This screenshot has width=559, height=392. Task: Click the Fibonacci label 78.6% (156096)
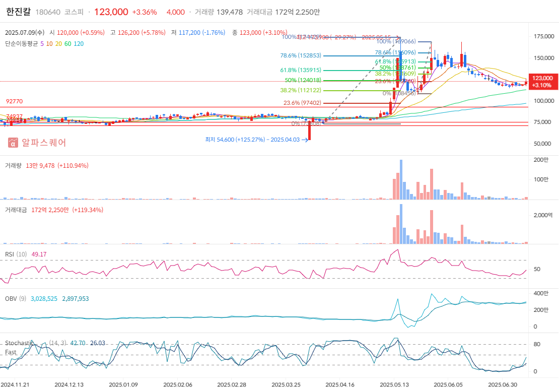395,52
